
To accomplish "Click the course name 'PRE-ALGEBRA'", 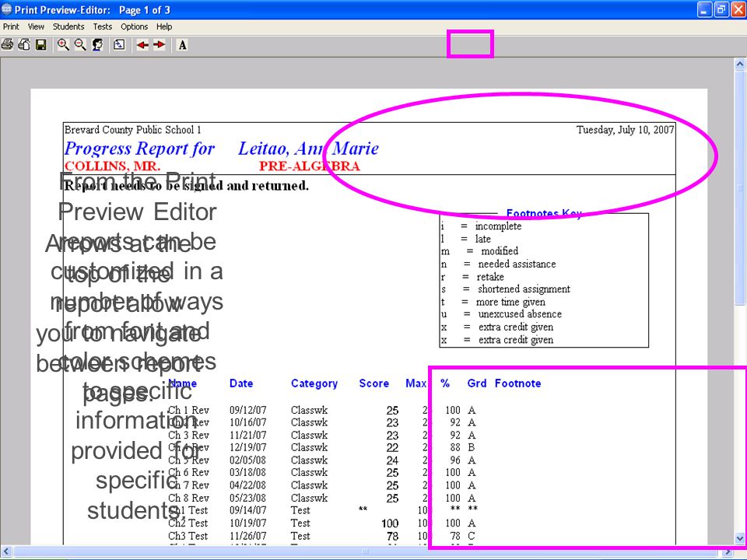I will (310, 166).
